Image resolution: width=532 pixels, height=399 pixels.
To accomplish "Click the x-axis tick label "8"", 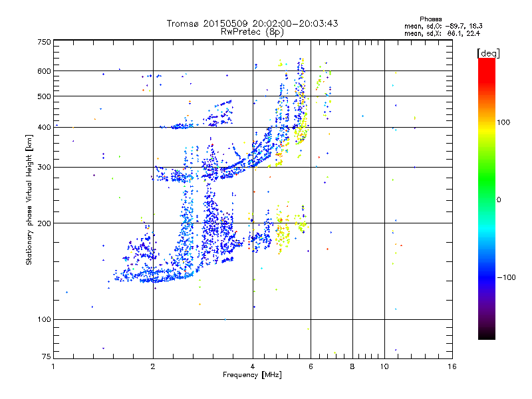I will pos(352,366).
